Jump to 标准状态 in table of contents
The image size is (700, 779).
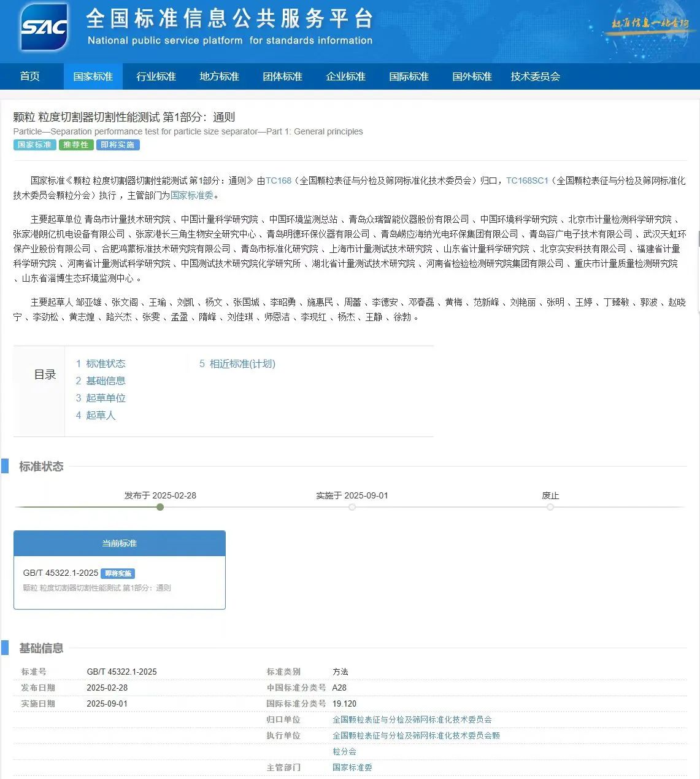[x=105, y=364]
